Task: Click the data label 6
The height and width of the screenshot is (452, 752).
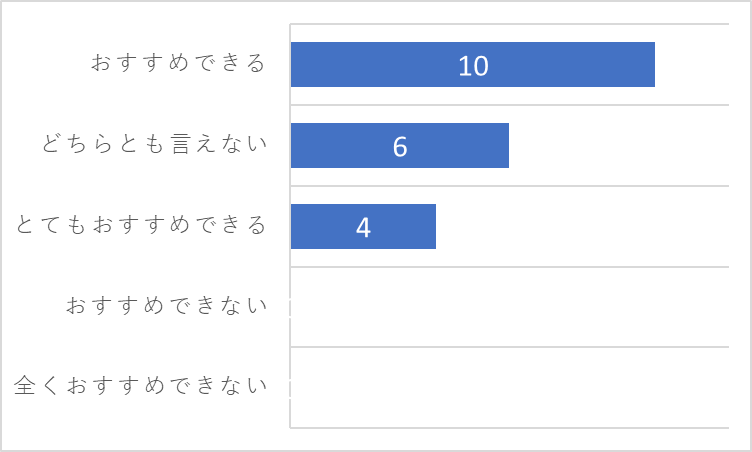Action: (400, 147)
